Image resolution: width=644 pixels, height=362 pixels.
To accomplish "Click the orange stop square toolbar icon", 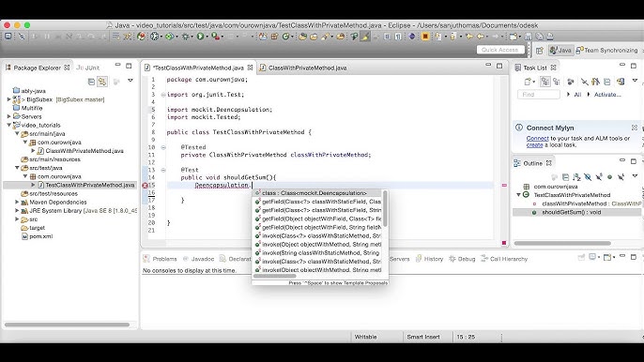I will coord(425,37).
